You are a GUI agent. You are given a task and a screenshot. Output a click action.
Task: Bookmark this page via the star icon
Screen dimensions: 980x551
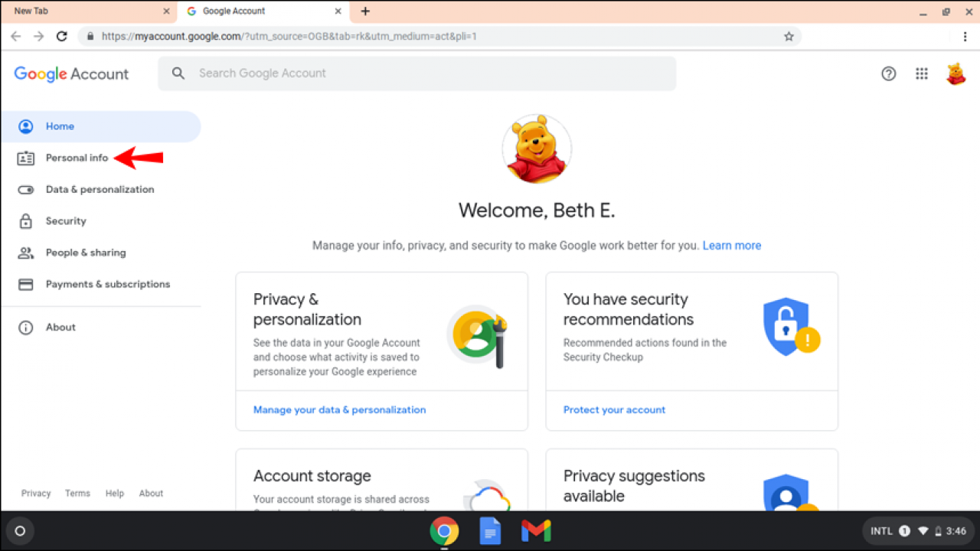pos(789,36)
